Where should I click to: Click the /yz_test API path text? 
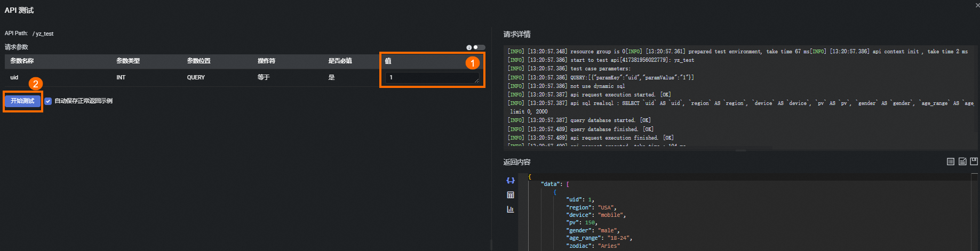[43, 34]
